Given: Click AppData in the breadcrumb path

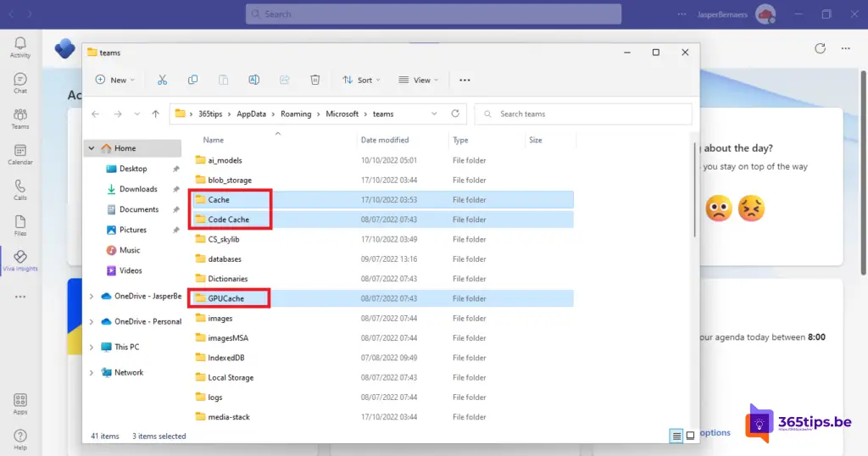Looking at the screenshot, I should point(251,114).
